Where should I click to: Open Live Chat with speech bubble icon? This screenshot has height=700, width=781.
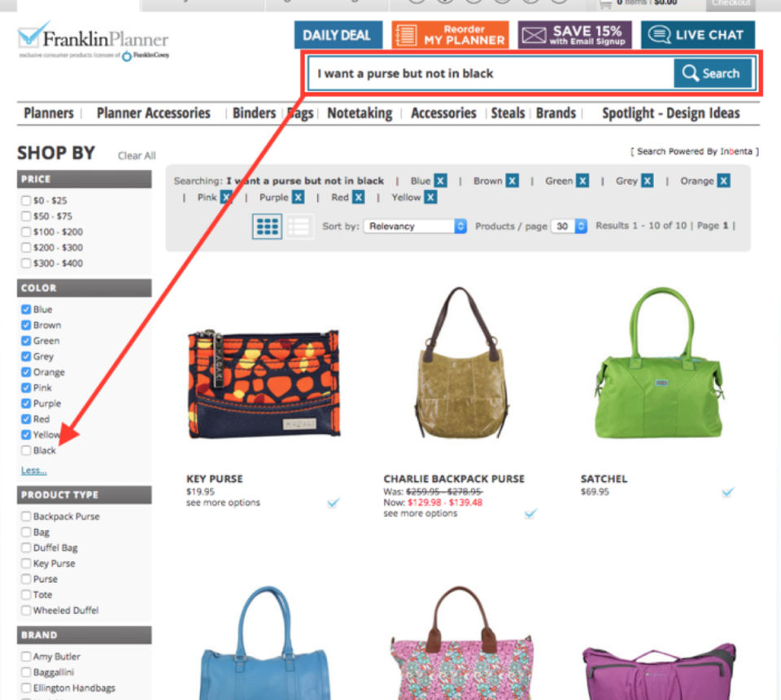[698, 35]
